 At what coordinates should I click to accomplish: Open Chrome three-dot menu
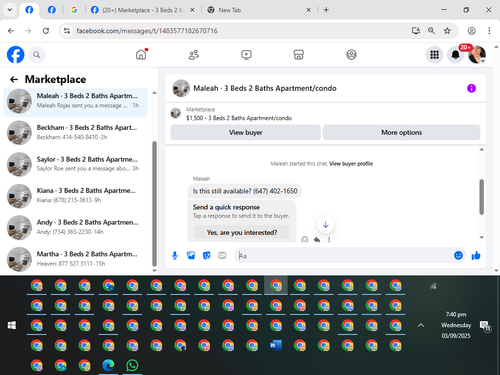coord(489,31)
